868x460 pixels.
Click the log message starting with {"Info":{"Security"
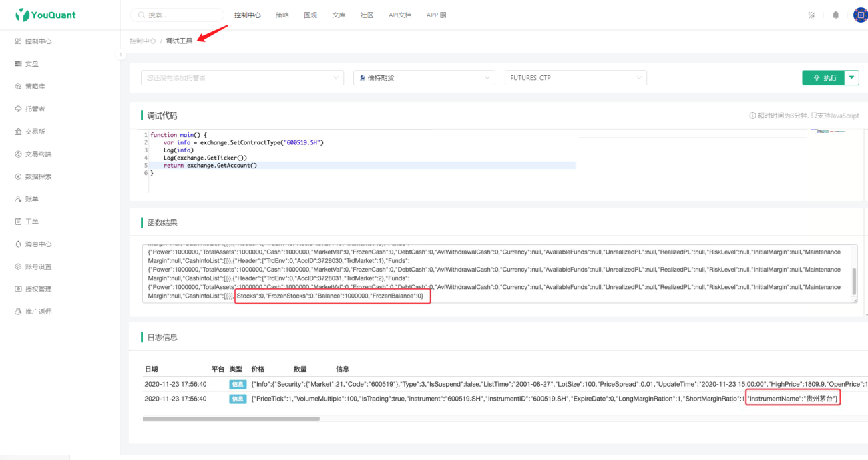coord(560,385)
